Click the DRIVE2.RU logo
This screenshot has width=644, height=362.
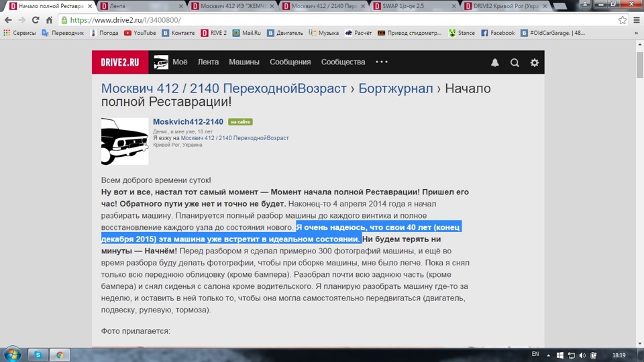point(120,62)
